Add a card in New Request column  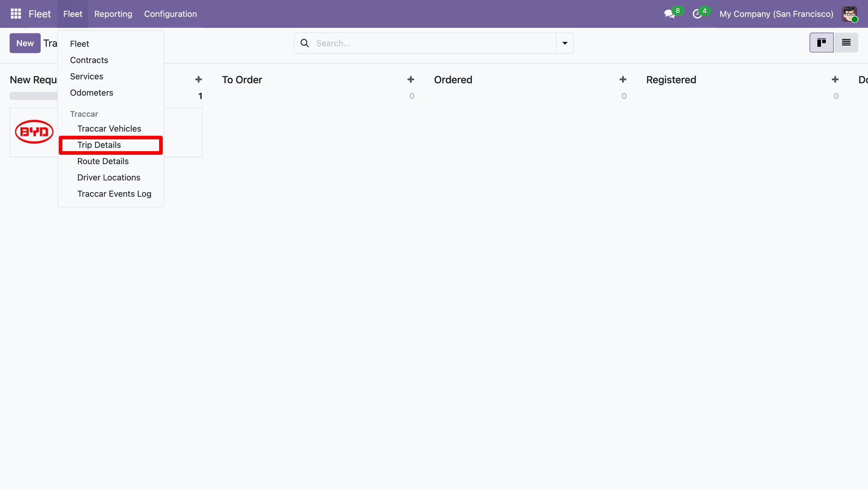(198, 79)
